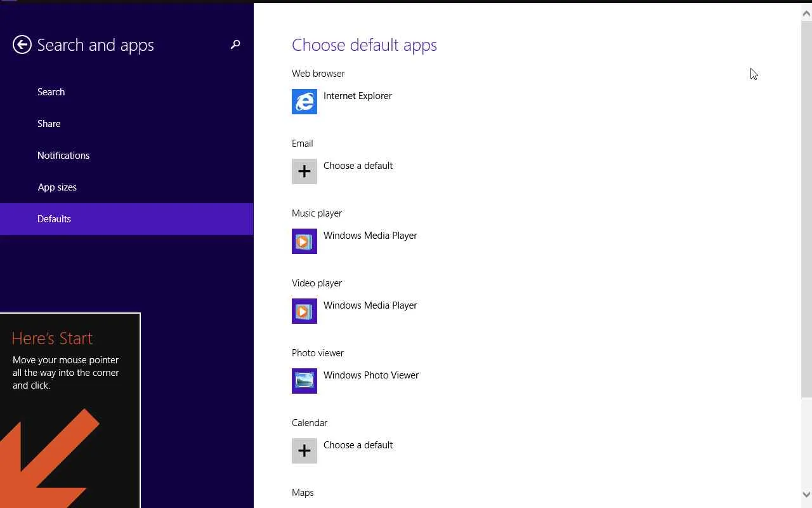The height and width of the screenshot is (508, 812).
Task: Change the default web browser from Internet Explorer
Action: click(358, 96)
